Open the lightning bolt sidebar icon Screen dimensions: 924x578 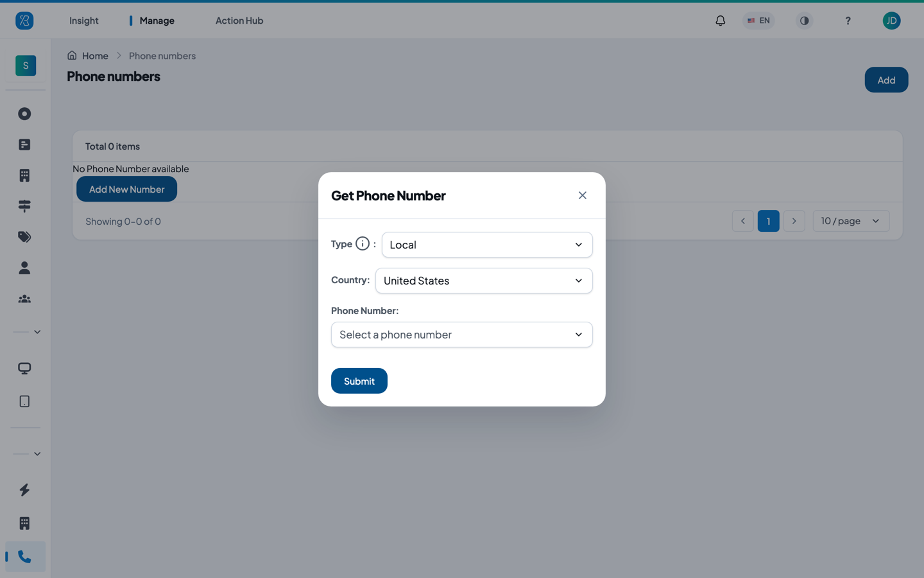click(24, 490)
